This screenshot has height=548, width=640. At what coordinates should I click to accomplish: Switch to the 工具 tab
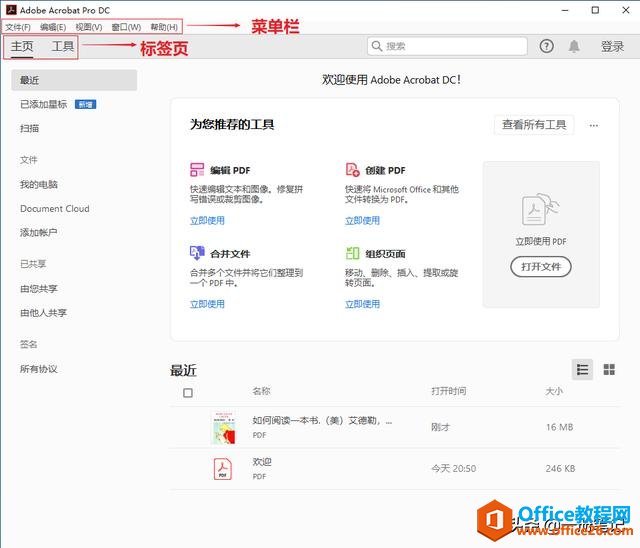[x=63, y=46]
